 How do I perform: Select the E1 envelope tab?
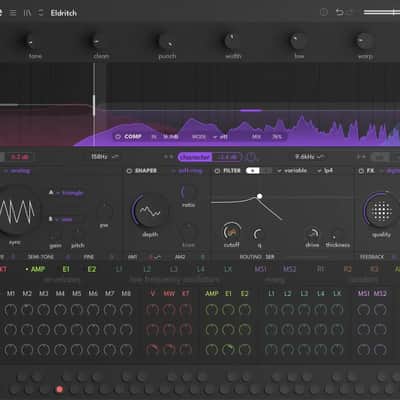tap(66, 269)
